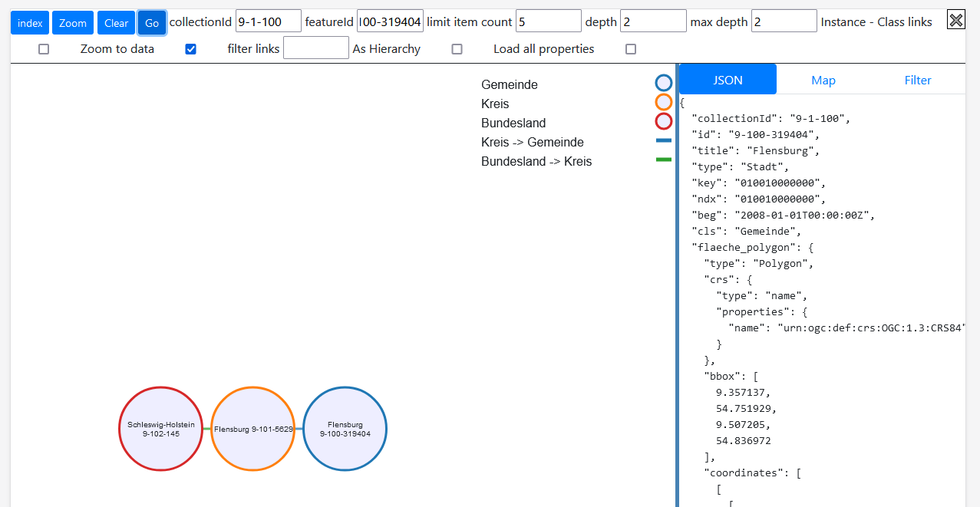Screen dimensions: 980x507
Task: Click the Kreis -> Gemeinde legend label
Action: 533,142
